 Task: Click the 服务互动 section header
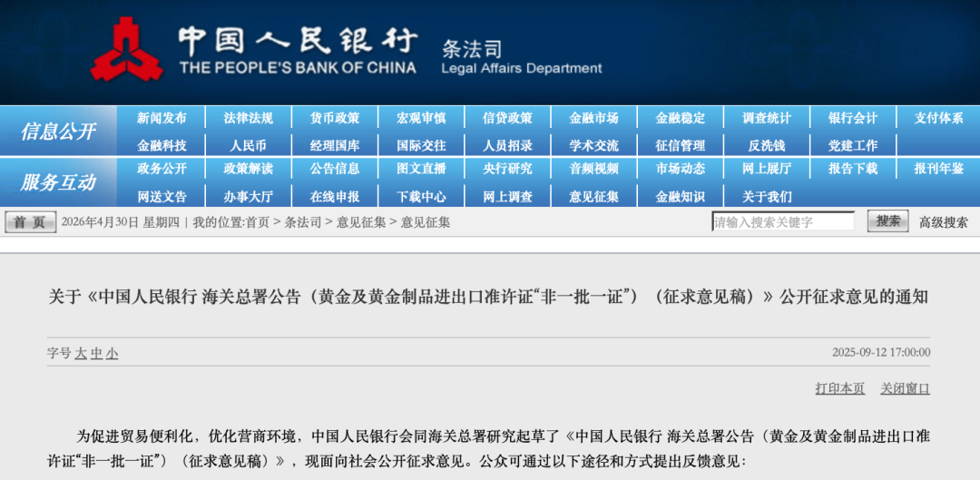pyautogui.click(x=58, y=182)
